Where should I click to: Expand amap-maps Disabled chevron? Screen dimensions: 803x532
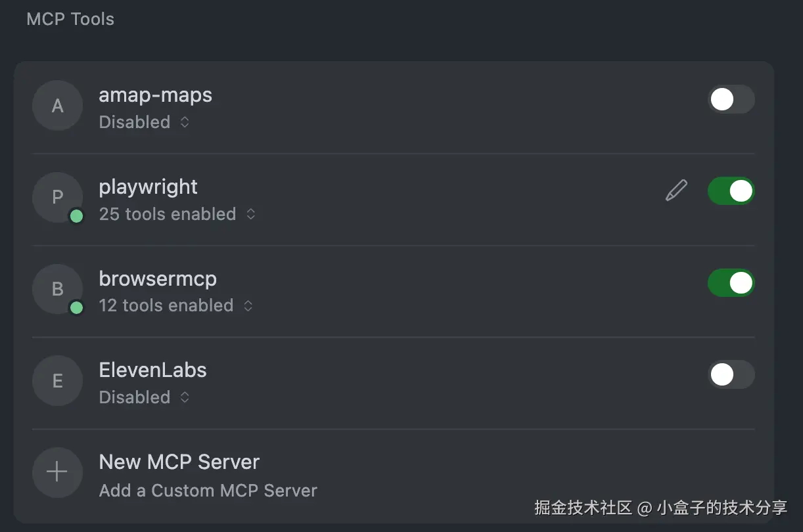(185, 122)
